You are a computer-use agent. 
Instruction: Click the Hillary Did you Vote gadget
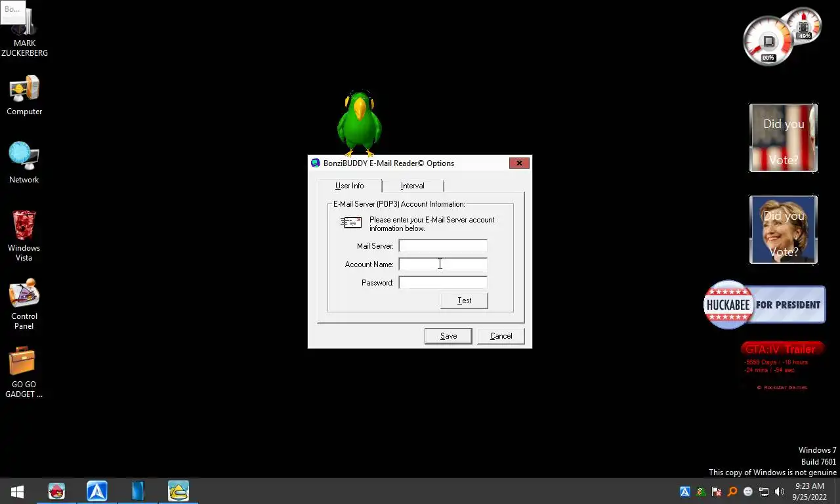tap(784, 230)
